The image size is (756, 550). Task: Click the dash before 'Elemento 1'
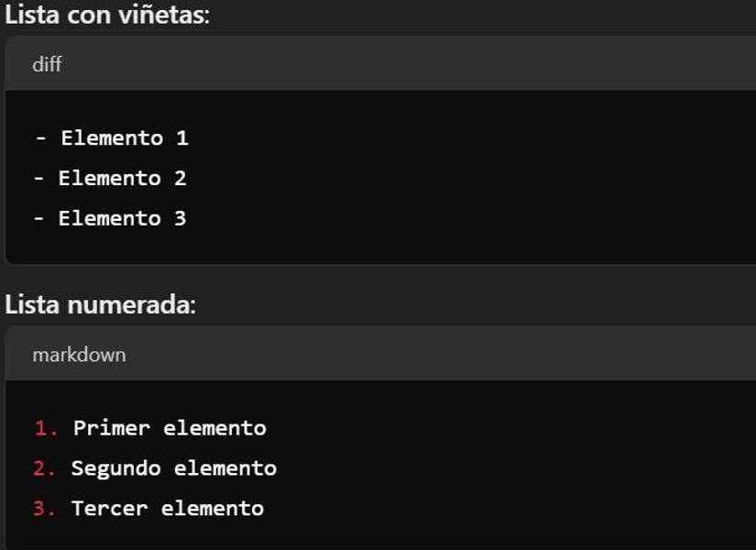pos(40,138)
